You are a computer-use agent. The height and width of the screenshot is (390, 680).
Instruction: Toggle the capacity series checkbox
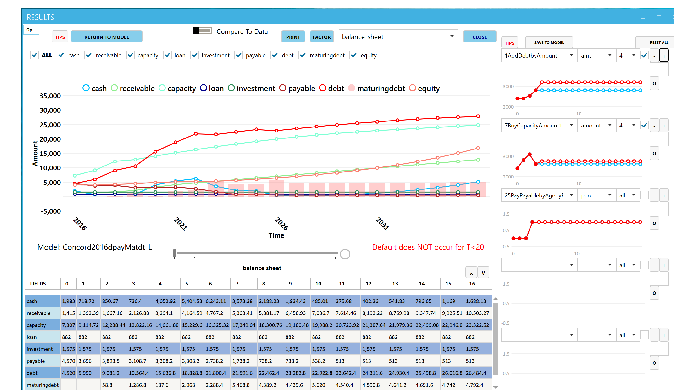(x=130, y=55)
